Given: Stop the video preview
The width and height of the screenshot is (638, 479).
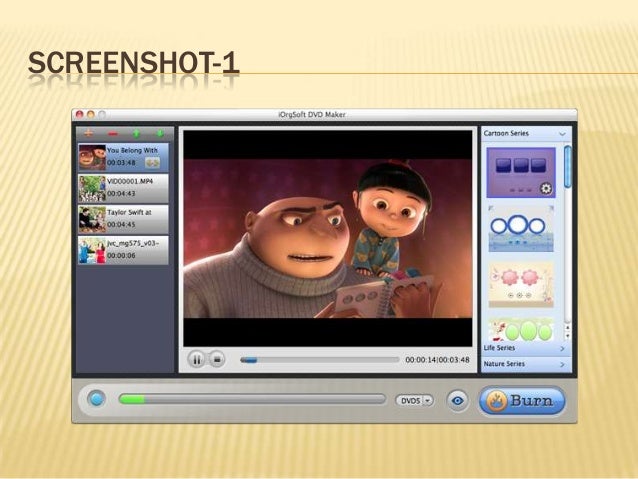Looking at the screenshot, I should click(217, 360).
